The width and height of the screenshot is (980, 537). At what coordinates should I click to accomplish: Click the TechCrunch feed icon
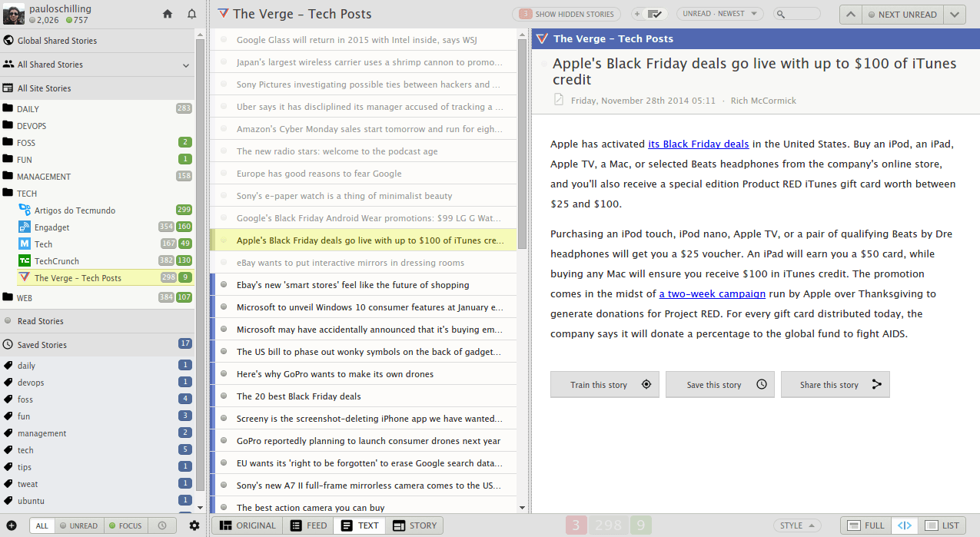(x=25, y=261)
